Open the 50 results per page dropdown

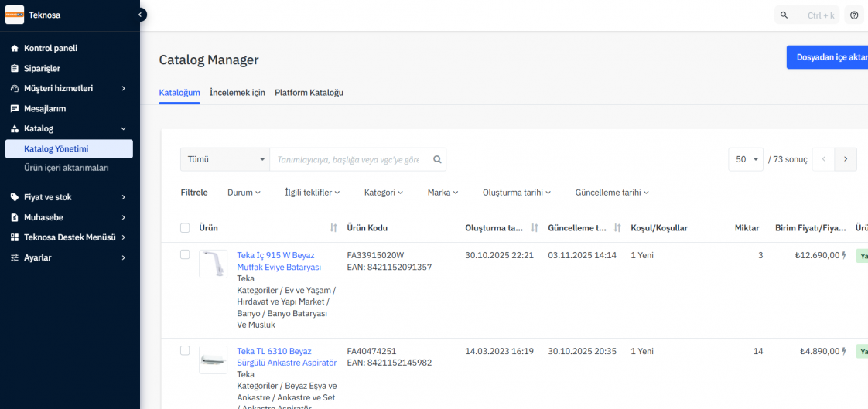pyautogui.click(x=746, y=159)
